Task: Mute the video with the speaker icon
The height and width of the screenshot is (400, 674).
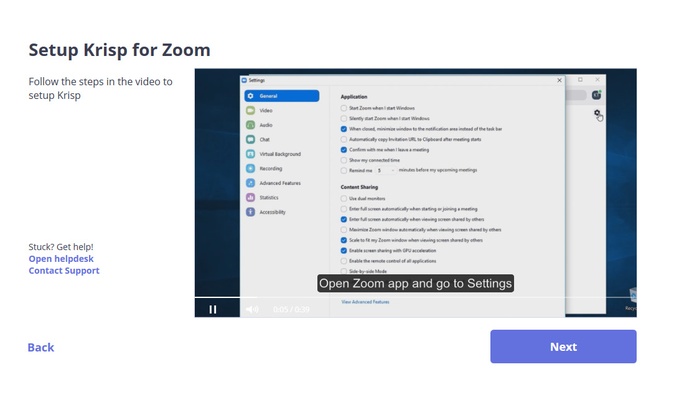Action: pyautogui.click(x=252, y=309)
